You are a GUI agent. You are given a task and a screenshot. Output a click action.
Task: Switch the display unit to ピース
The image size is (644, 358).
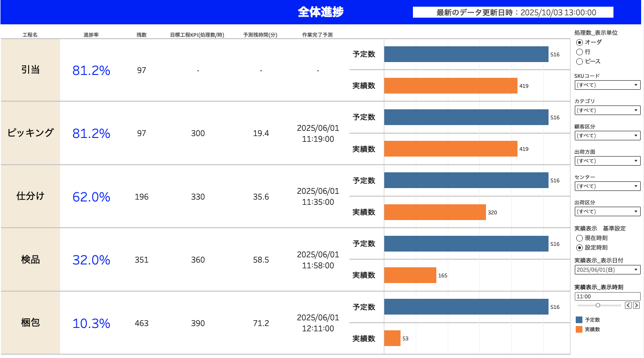tap(580, 61)
